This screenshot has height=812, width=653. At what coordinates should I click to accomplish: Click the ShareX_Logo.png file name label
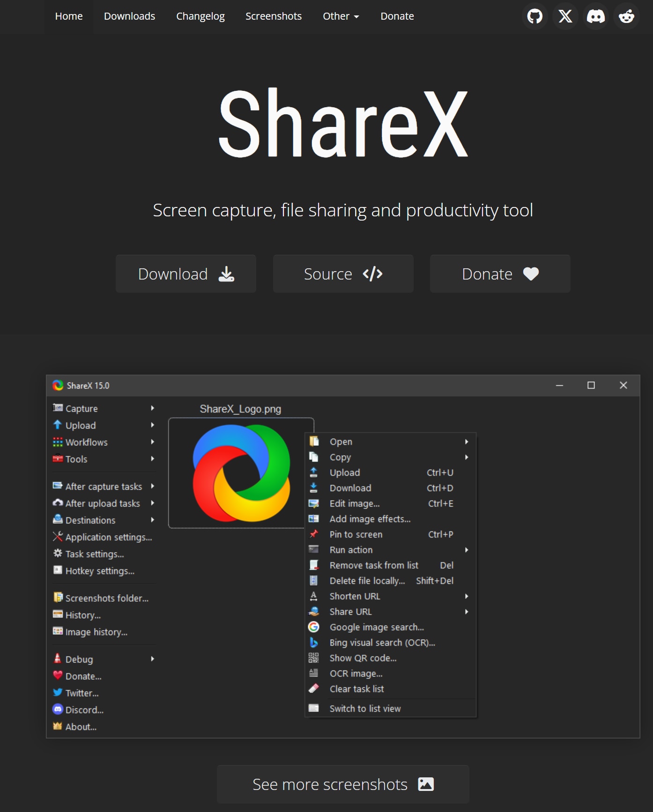[240, 409]
